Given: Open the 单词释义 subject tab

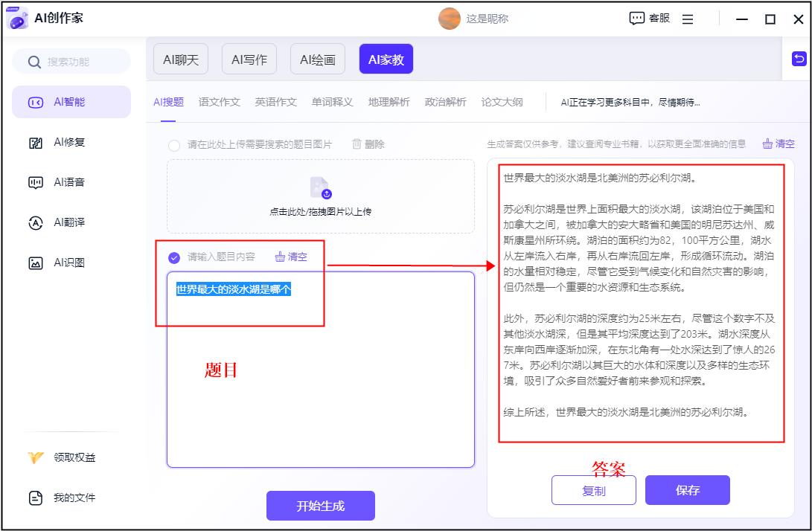Looking at the screenshot, I should coord(331,102).
